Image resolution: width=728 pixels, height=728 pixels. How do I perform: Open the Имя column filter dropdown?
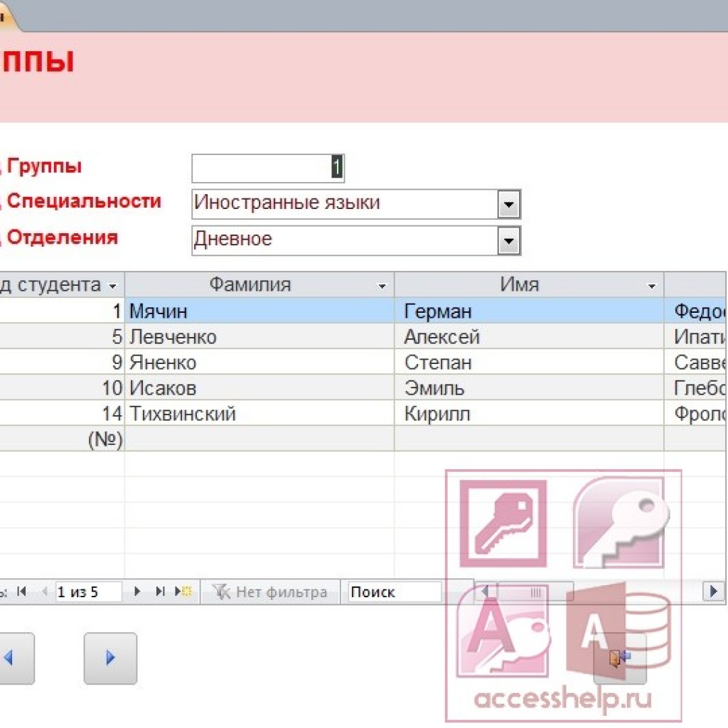(652, 287)
